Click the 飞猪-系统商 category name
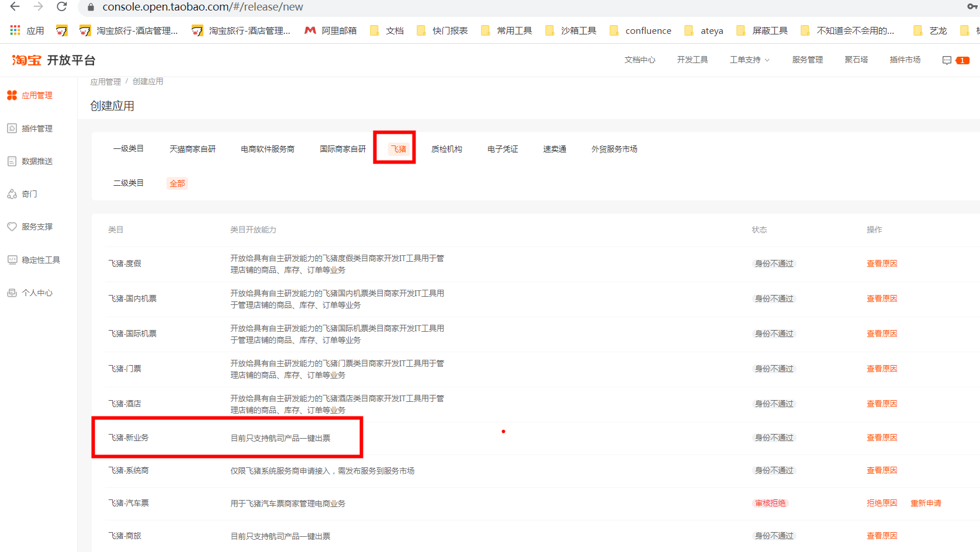This screenshot has height=552, width=980. [129, 470]
